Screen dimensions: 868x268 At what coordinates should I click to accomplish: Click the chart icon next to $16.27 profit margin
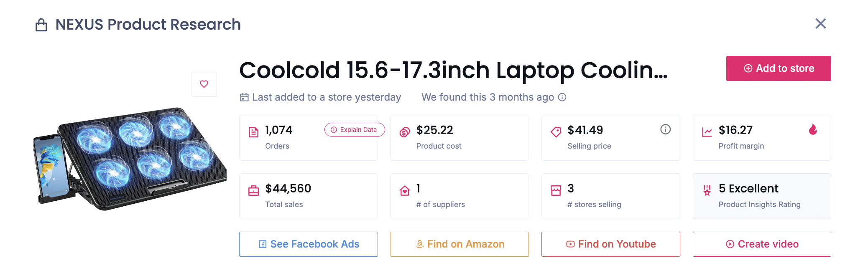(x=706, y=131)
